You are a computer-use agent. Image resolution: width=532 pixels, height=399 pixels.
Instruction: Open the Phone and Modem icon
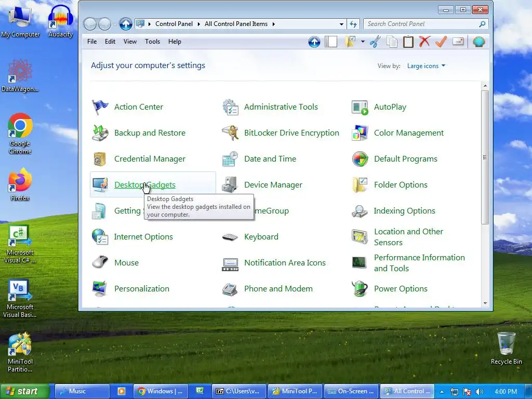coord(230,289)
